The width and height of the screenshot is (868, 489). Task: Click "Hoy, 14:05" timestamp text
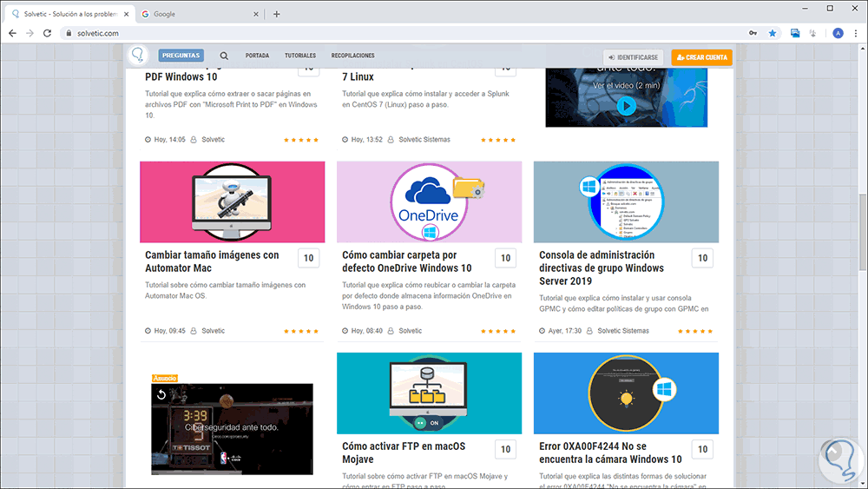point(169,140)
